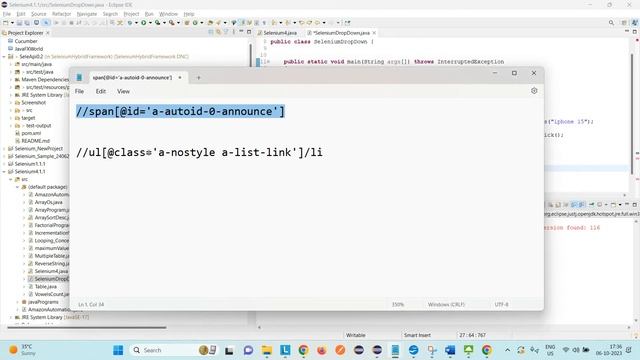640x360 pixels.
Task: Open Eclipse Refactor menu
Action: pyautogui.click(x=62, y=14)
